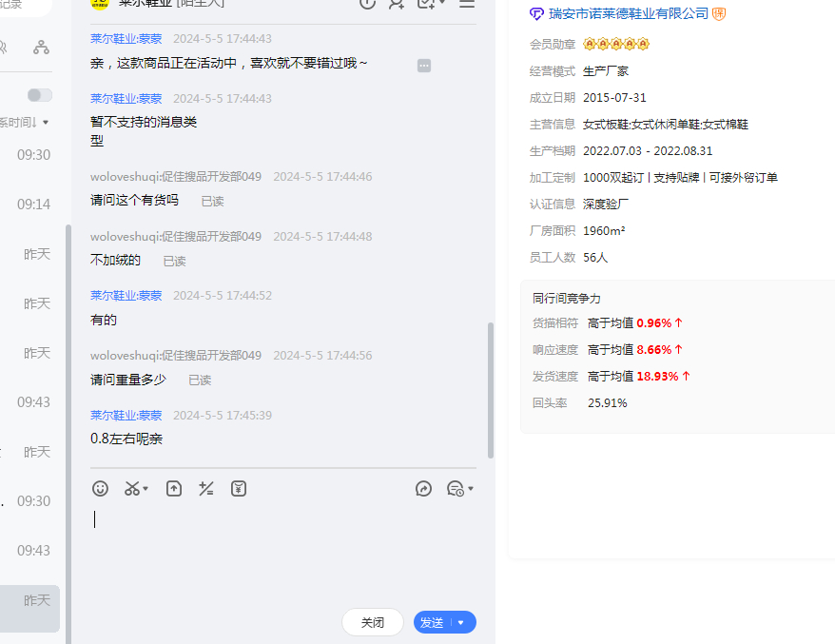The width and height of the screenshot is (835, 644).
Task: Click the 发送 send button
Action: pos(433,622)
